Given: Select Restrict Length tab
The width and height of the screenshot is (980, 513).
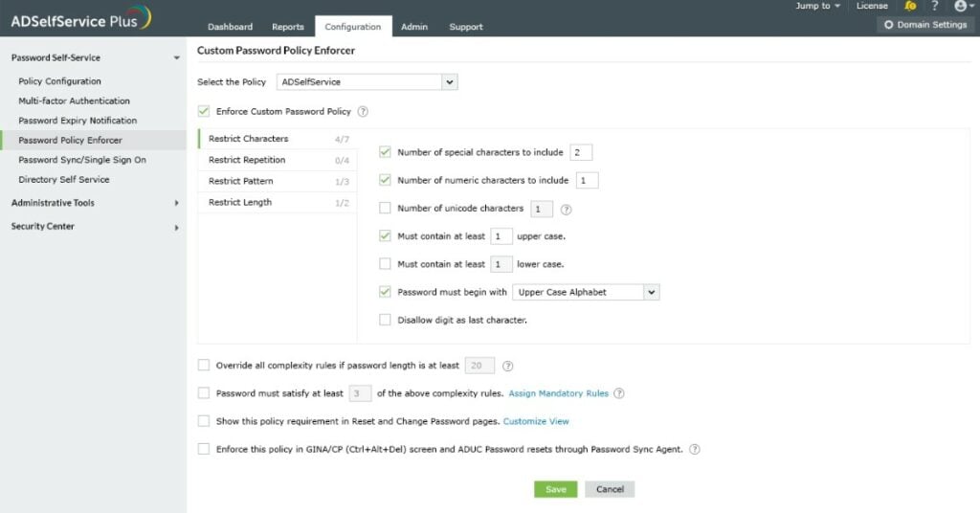Looking at the screenshot, I should (278, 203).
